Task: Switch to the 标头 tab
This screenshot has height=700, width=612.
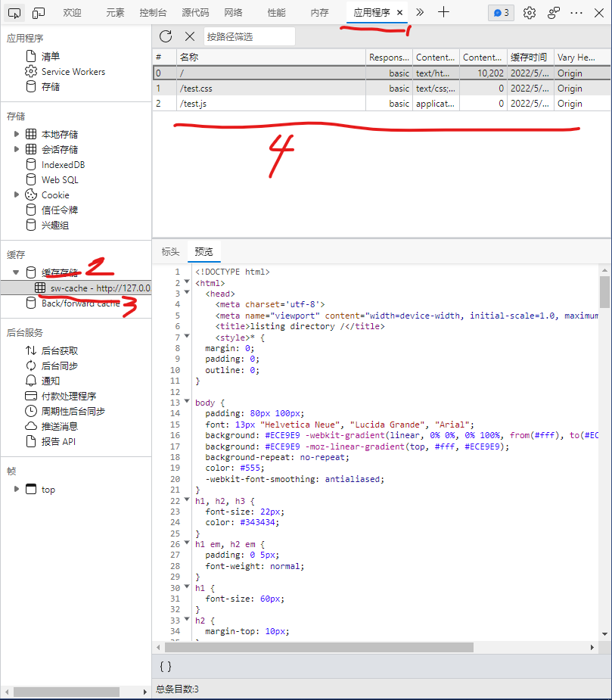Action: [x=170, y=252]
